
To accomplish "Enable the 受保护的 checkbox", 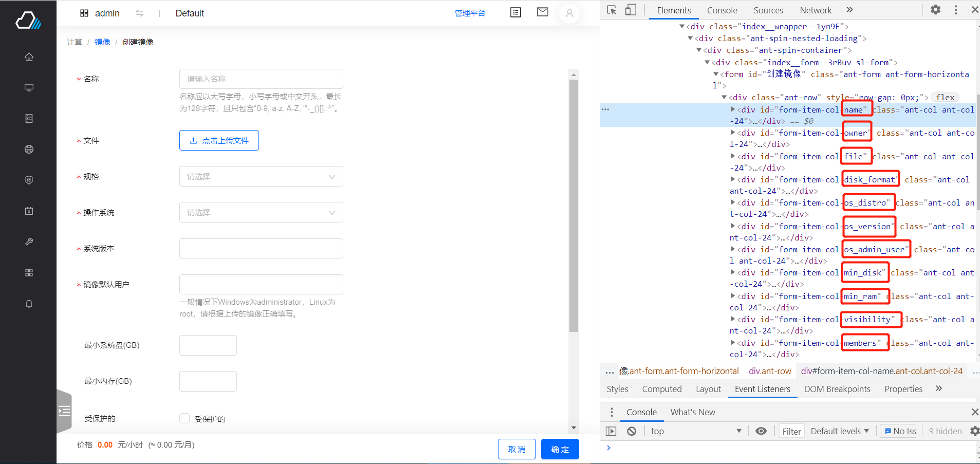I will [184, 418].
